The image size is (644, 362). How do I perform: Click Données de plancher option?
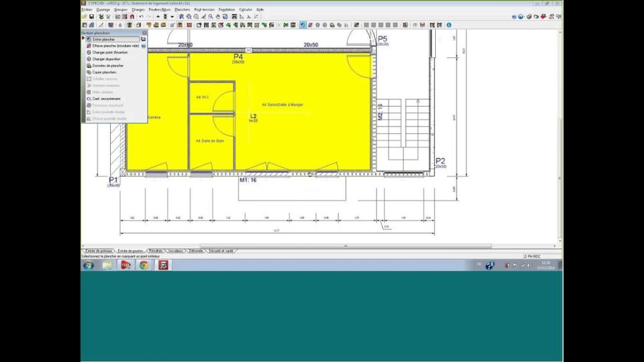pyautogui.click(x=108, y=65)
